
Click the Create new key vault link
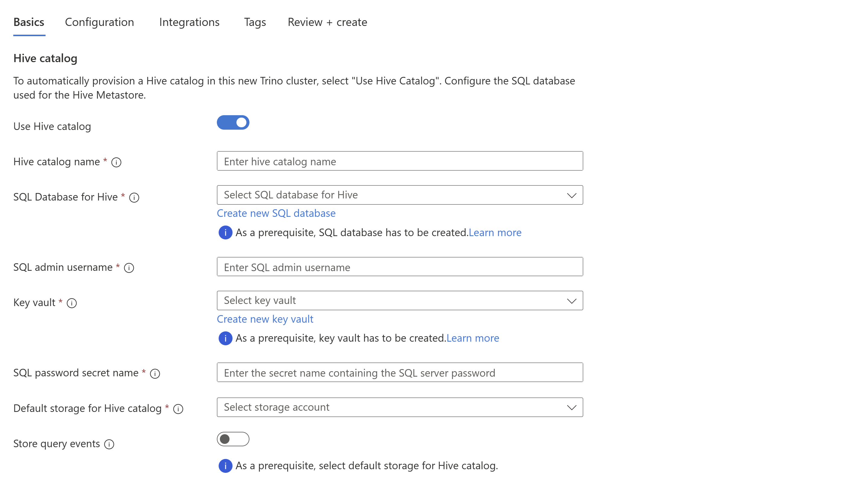[x=265, y=318]
